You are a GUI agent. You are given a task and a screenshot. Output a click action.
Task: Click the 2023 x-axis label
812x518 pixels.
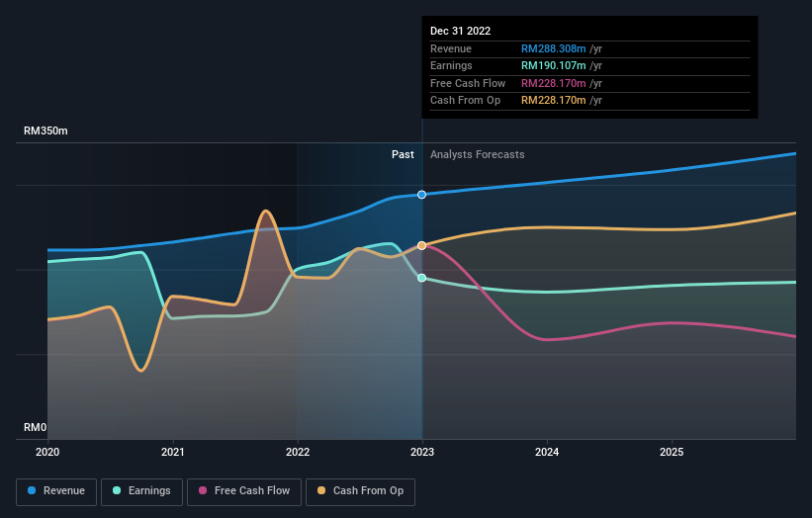pos(422,452)
